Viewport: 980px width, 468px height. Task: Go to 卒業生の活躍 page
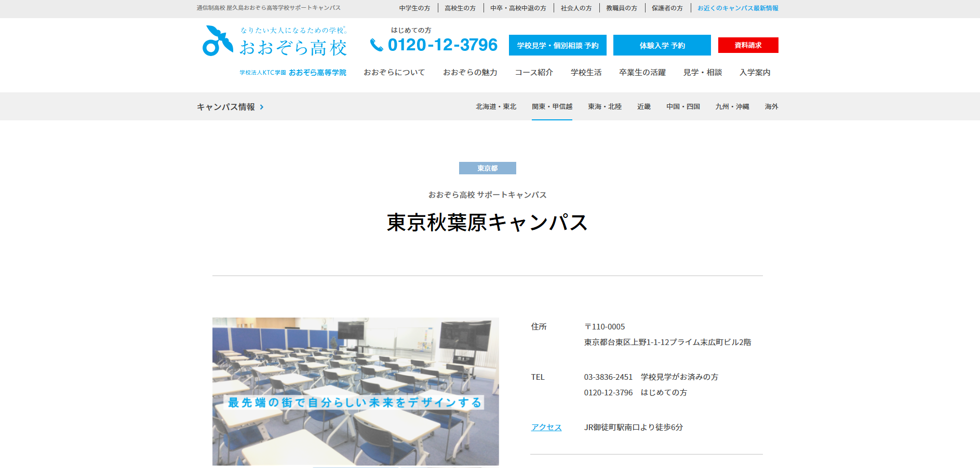coord(642,73)
